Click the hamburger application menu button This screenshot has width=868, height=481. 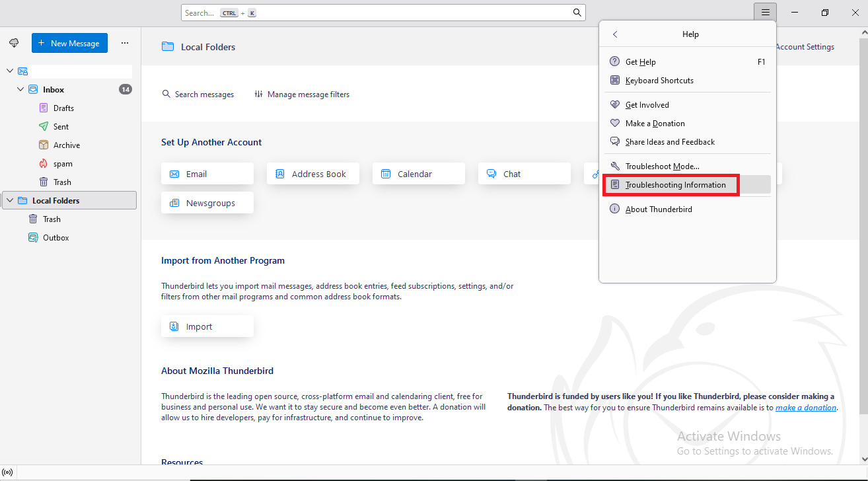(x=765, y=13)
